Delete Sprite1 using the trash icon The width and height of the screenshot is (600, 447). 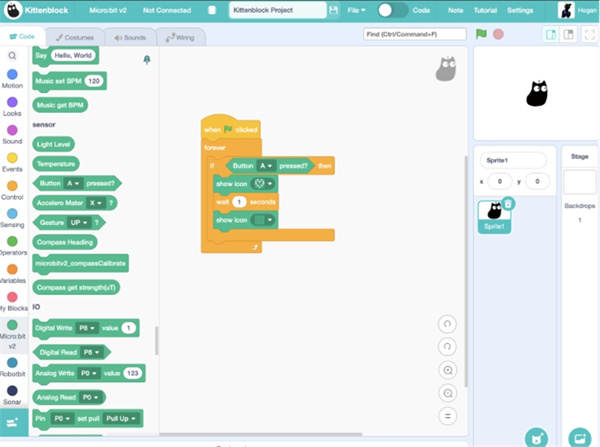[x=508, y=203]
